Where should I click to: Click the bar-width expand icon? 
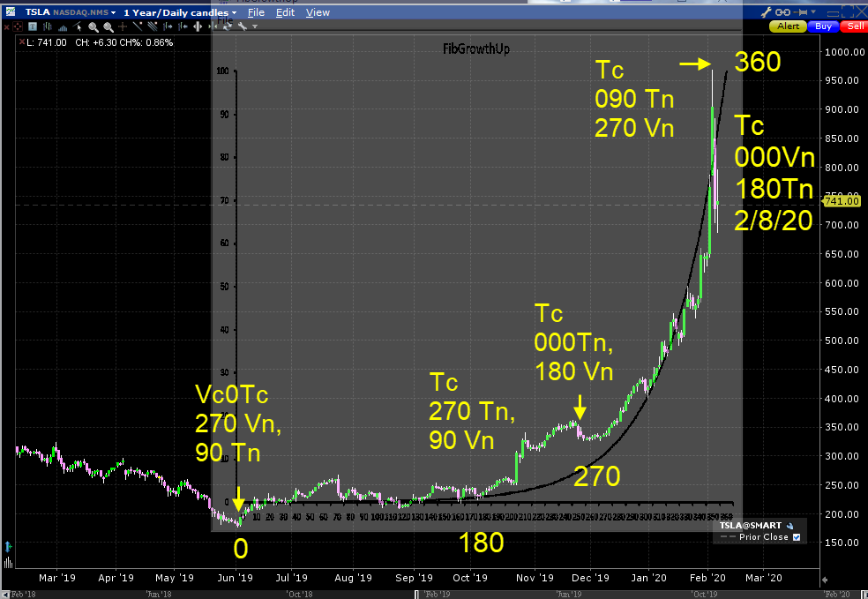click(198, 26)
